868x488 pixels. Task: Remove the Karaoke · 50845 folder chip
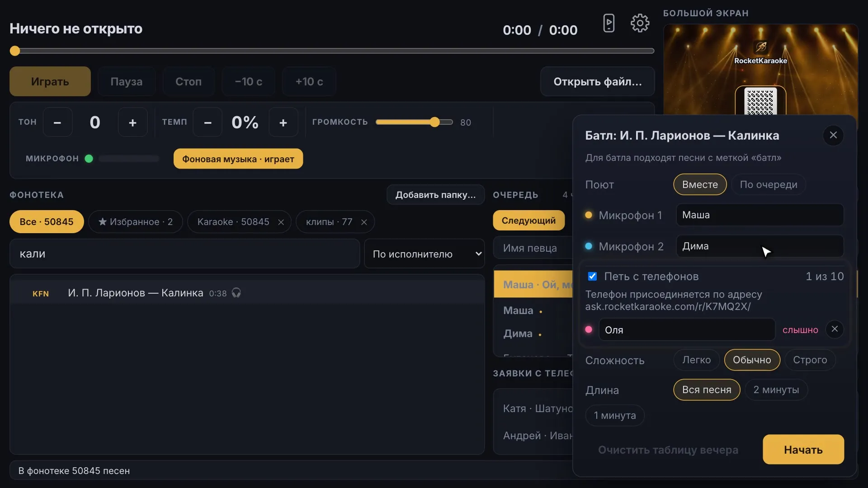tap(281, 222)
